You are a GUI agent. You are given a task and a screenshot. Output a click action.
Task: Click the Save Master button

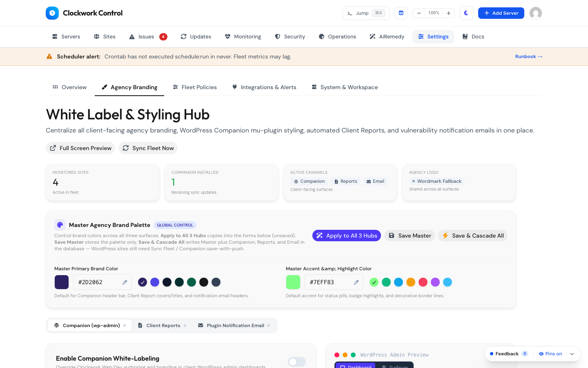(410, 236)
